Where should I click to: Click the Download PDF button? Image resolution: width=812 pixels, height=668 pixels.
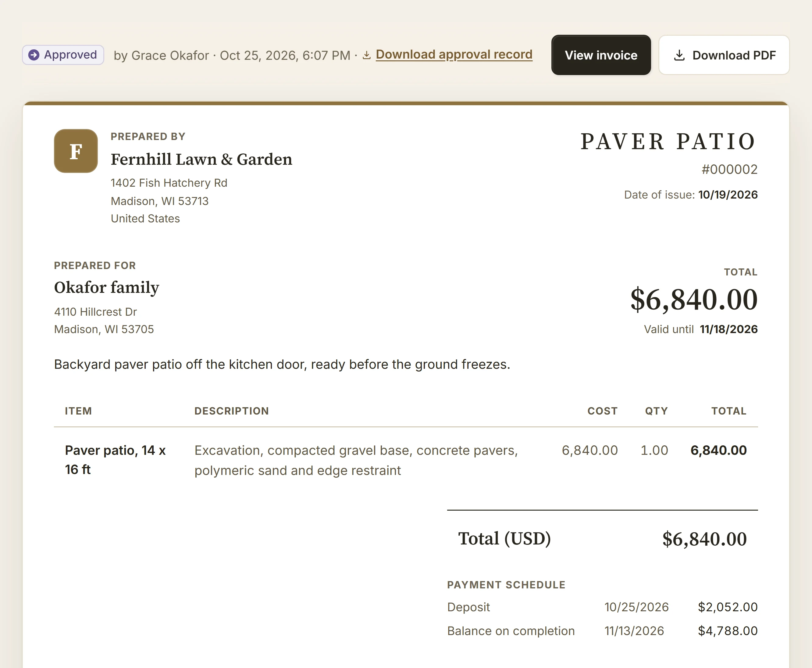[724, 55]
